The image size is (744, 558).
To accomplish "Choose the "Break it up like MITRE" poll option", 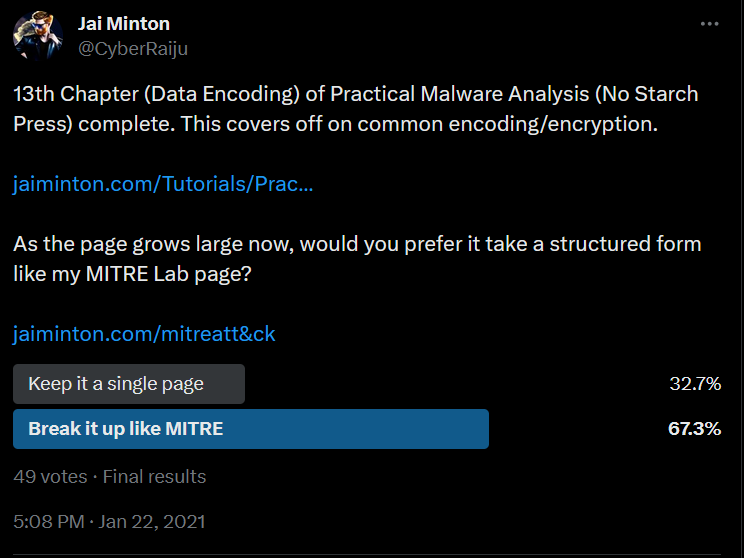I will [126, 429].
